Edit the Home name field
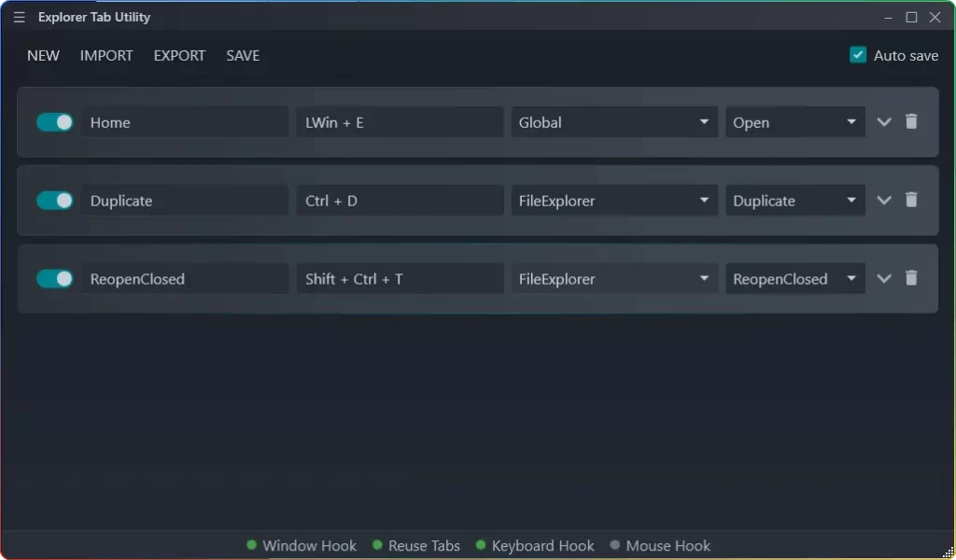Screen dimensions: 956x560 pos(185,122)
